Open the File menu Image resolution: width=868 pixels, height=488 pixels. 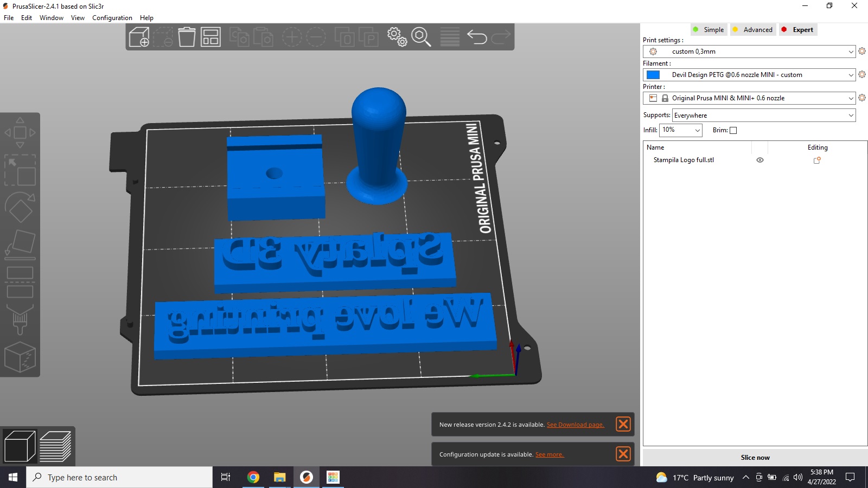click(9, 18)
